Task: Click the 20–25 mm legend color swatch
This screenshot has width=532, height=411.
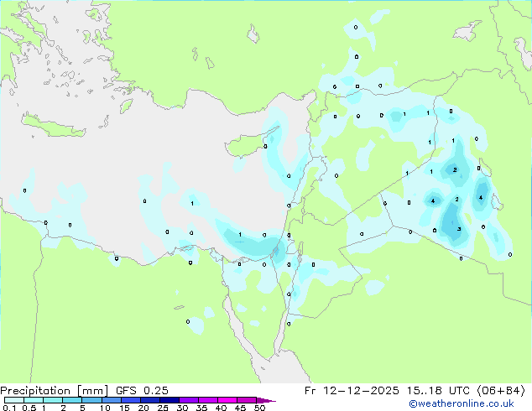Action: pos(149,400)
